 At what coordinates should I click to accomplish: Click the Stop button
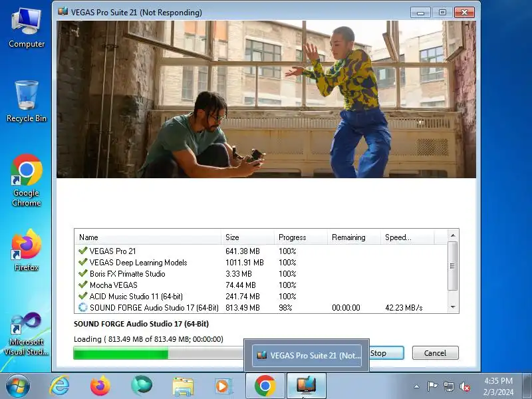click(x=386, y=353)
